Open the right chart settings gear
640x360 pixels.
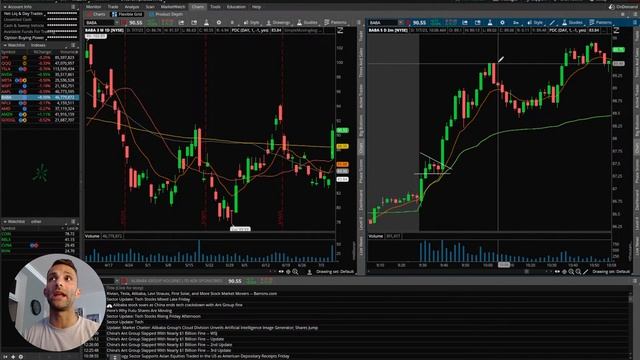coord(502,22)
